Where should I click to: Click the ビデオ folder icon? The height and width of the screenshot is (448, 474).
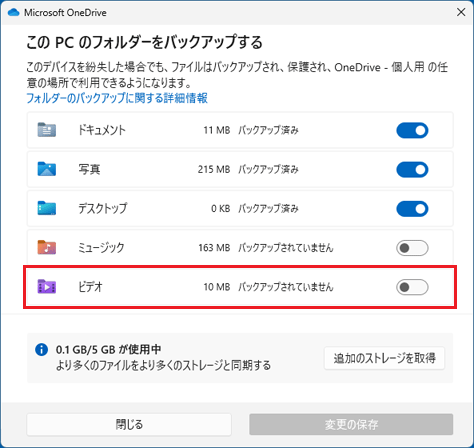pos(47,287)
